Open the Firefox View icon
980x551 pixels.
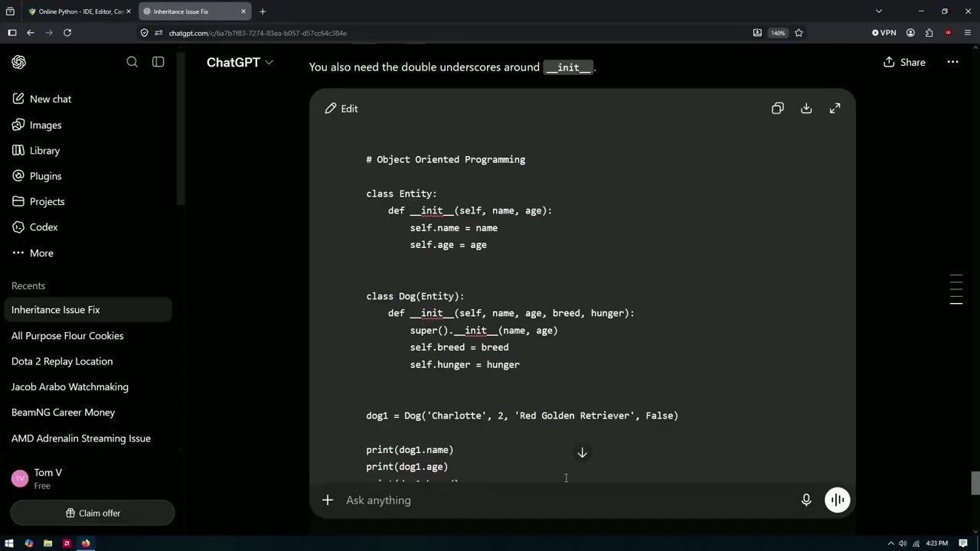(x=10, y=11)
